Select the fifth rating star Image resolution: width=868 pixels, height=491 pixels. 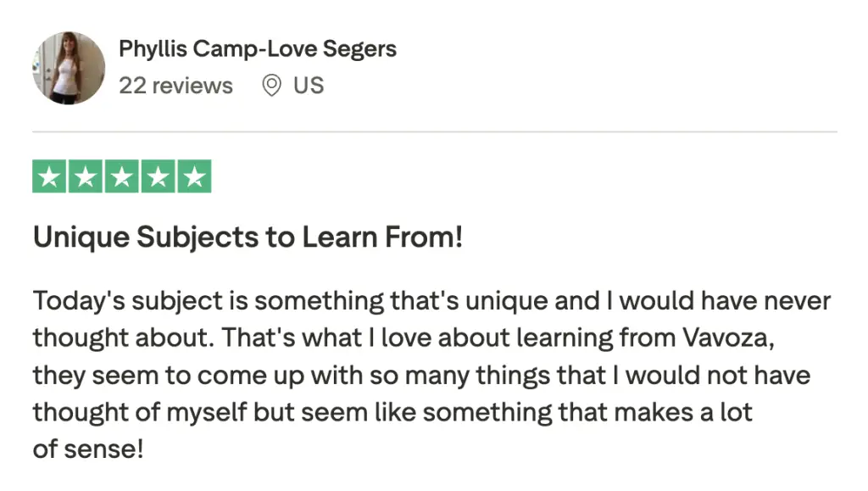coord(194,177)
